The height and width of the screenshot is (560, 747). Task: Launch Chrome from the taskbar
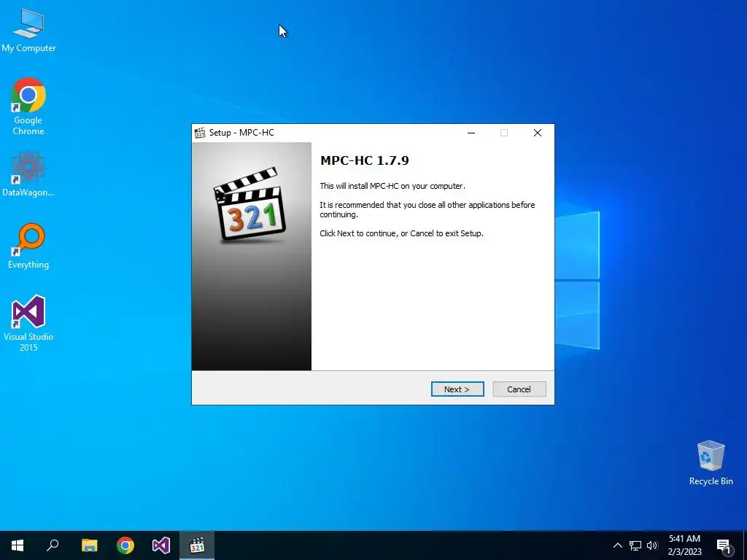pyautogui.click(x=125, y=545)
